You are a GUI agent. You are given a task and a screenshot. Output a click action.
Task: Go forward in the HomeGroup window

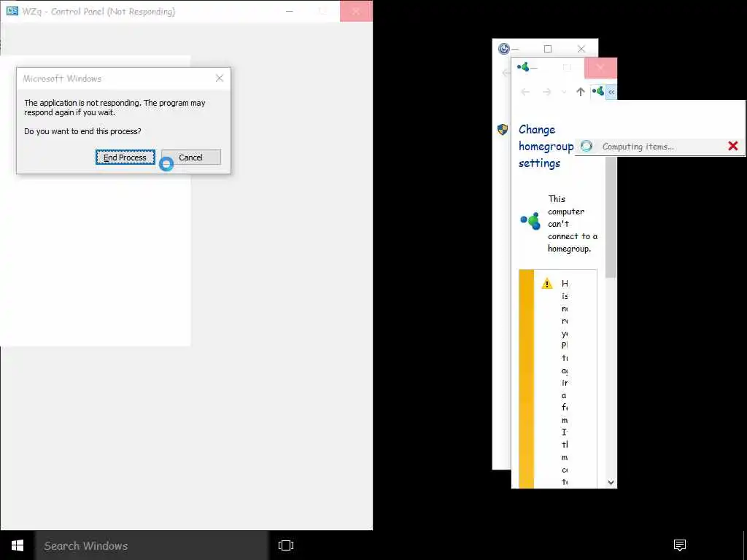coord(546,92)
